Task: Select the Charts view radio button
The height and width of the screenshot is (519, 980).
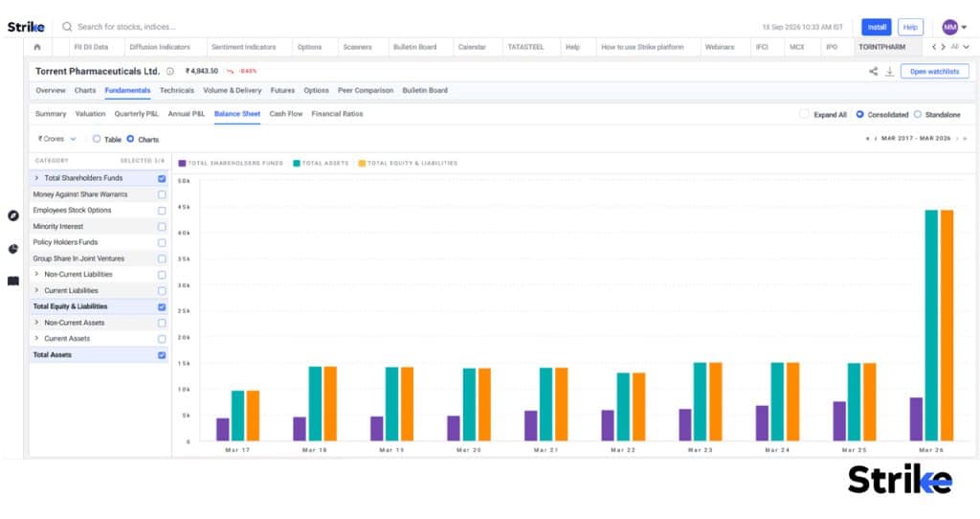Action: [x=130, y=139]
